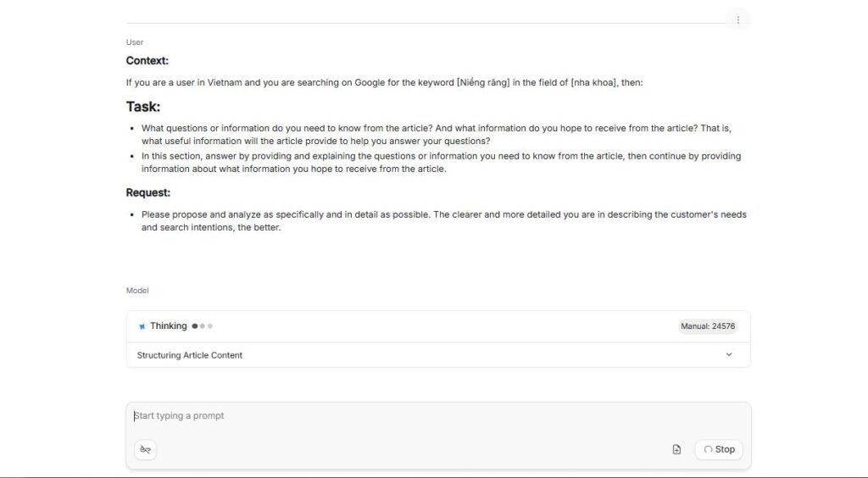
Task: Click the Context: heading
Action: point(147,61)
